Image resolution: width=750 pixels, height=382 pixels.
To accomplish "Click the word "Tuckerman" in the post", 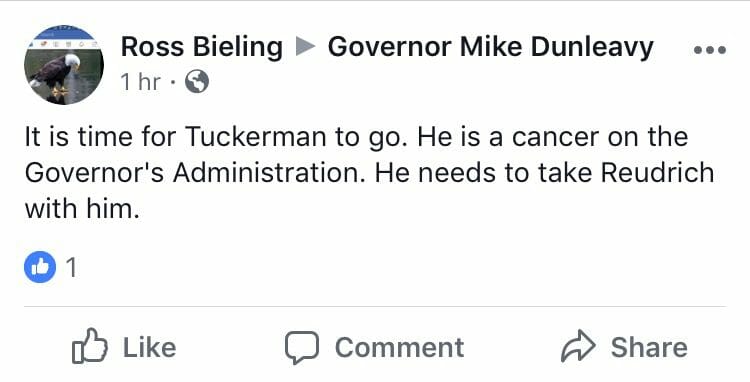I will click(x=255, y=137).
